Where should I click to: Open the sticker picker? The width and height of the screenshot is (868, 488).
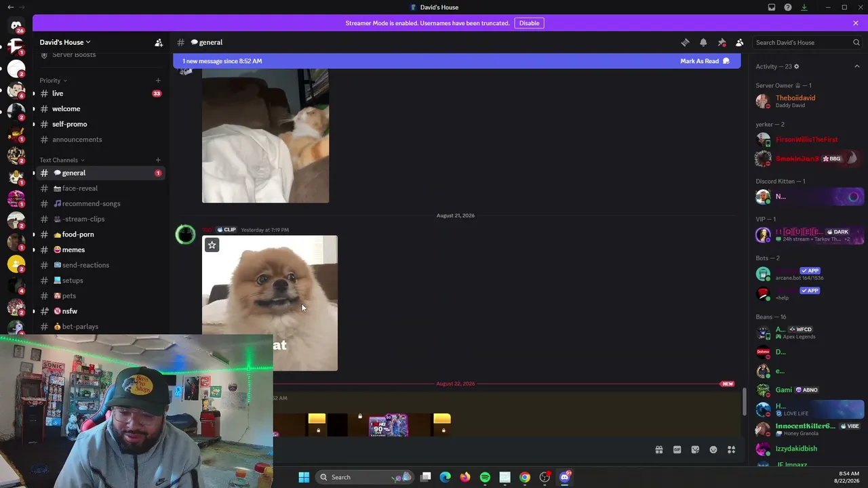point(695,449)
